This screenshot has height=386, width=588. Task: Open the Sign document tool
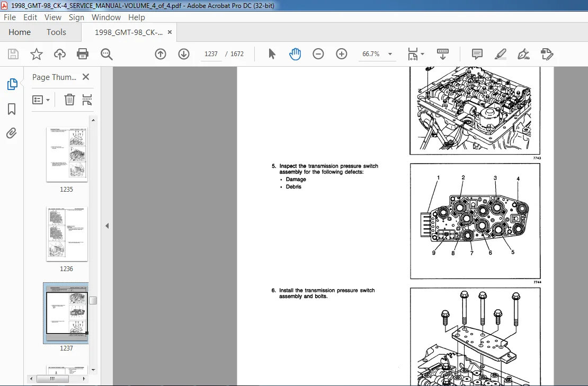point(523,54)
